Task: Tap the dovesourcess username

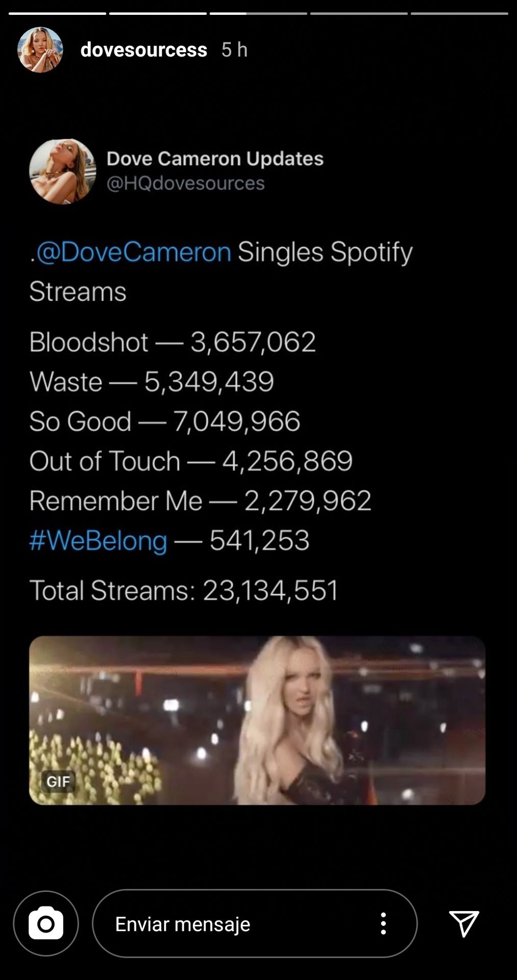Action: tap(144, 50)
